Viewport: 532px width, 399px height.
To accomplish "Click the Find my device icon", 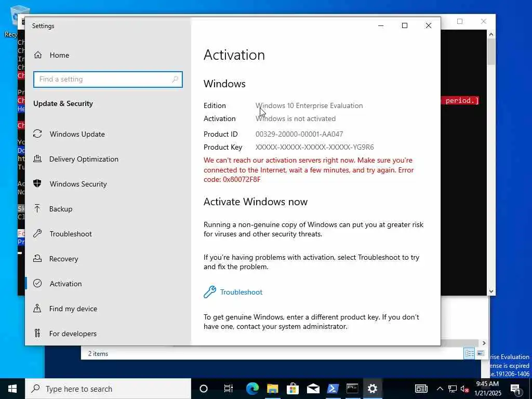I will [x=37, y=309].
